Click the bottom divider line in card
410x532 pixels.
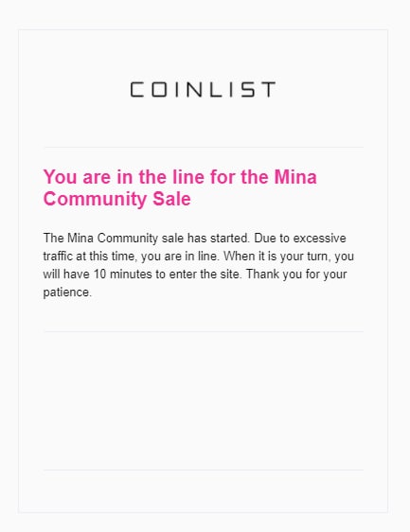(x=204, y=470)
